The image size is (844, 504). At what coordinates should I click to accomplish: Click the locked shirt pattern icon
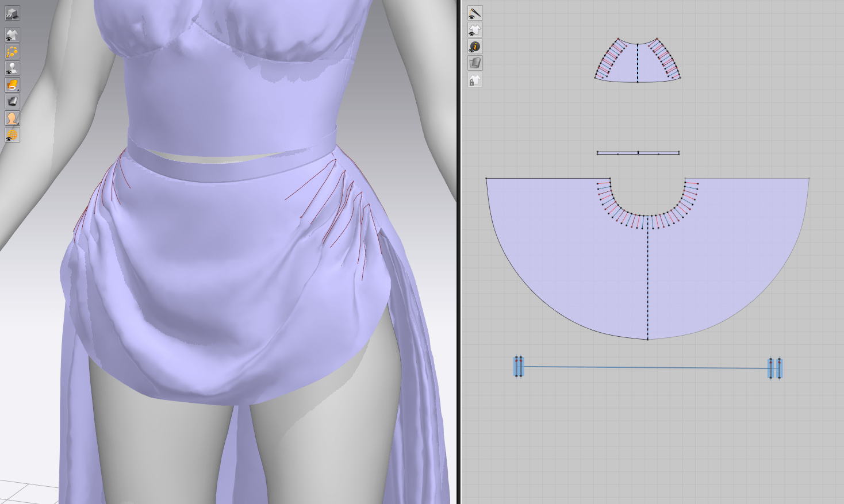click(475, 80)
